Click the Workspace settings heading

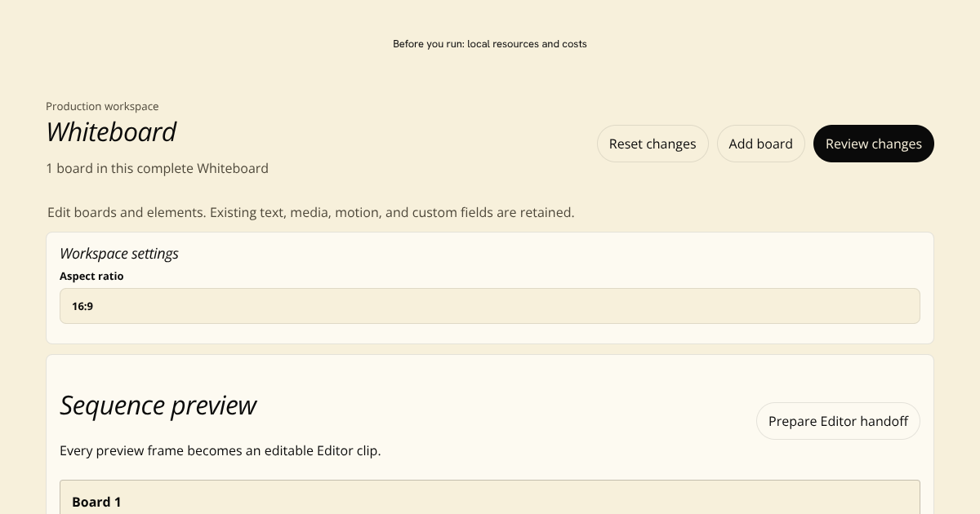(x=119, y=254)
